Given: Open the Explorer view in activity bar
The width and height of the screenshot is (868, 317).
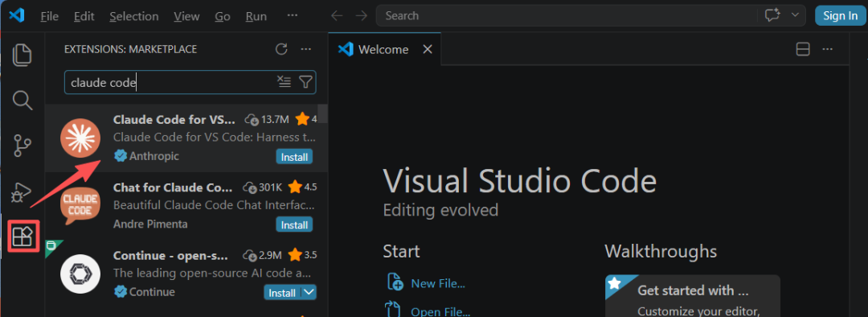Looking at the screenshot, I should pos(23,55).
